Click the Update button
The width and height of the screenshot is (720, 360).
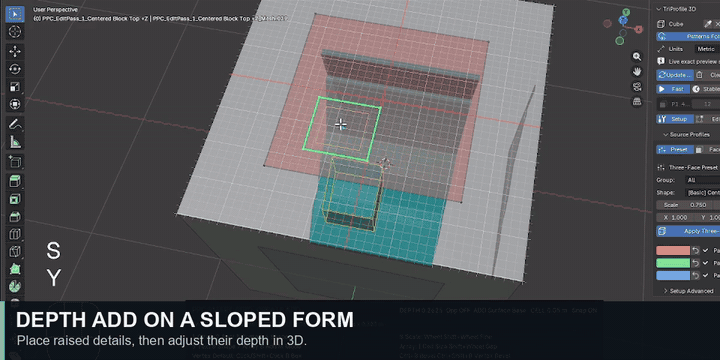(x=674, y=75)
